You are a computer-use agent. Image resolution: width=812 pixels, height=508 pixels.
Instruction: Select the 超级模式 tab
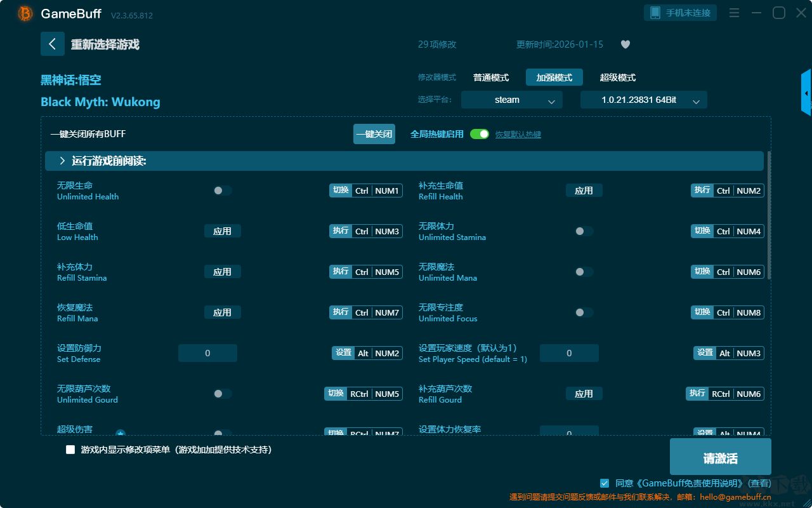618,77
